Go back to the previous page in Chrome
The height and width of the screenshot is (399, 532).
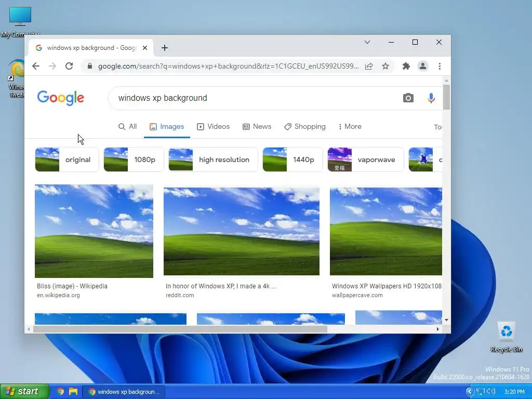(36, 66)
